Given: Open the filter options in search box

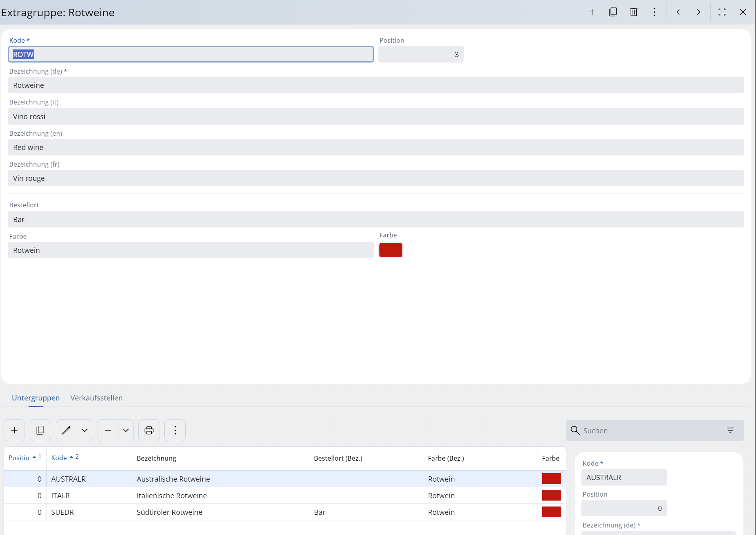Looking at the screenshot, I should click(x=730, y=430).
